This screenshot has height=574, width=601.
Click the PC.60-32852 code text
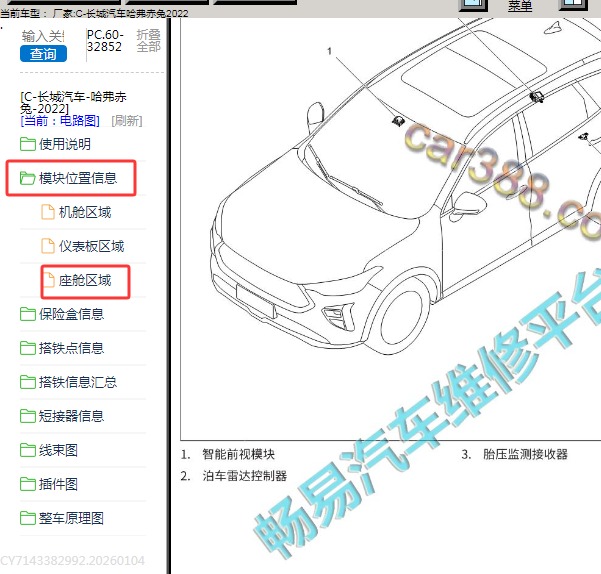[x=105, y=41]
